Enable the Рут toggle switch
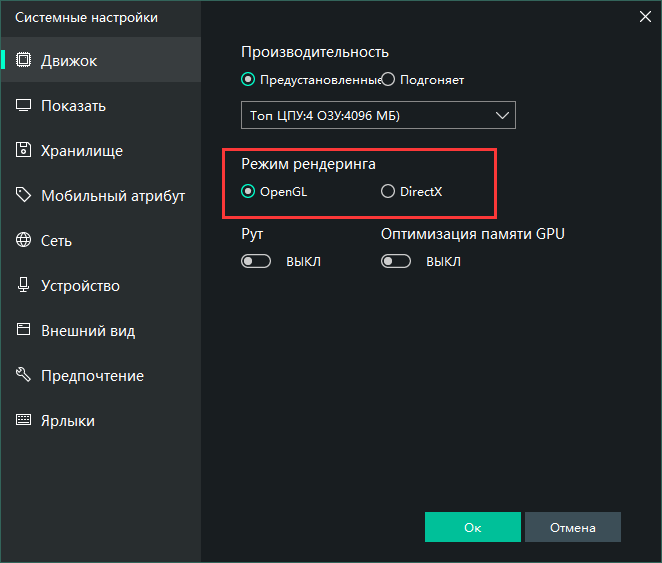Image resolution: width=662 pixels, height=563 pixels. point(257,262)
